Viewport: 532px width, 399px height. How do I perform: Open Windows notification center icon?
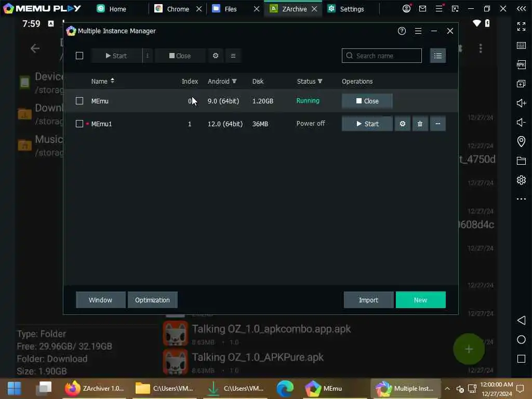[x=520, y=389]
